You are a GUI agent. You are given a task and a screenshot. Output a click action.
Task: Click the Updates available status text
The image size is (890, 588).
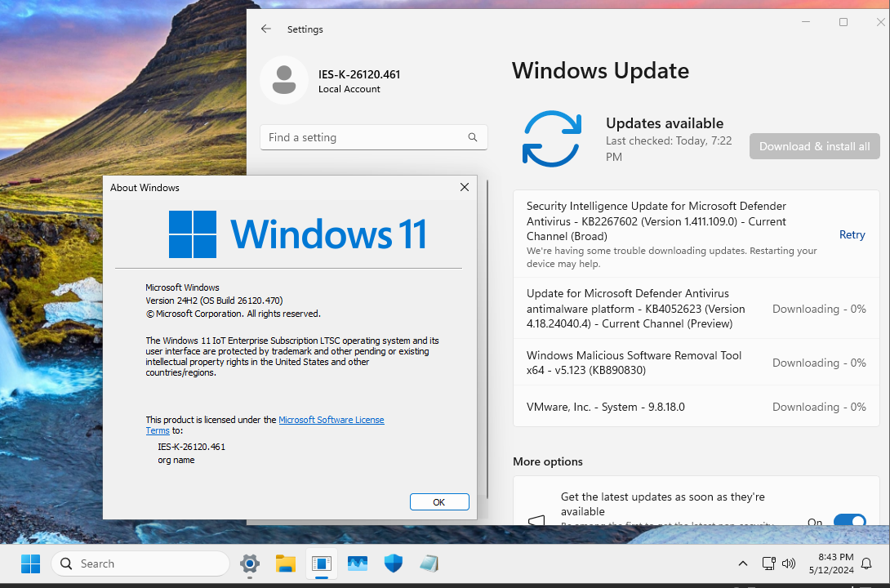tap(665, 123)
